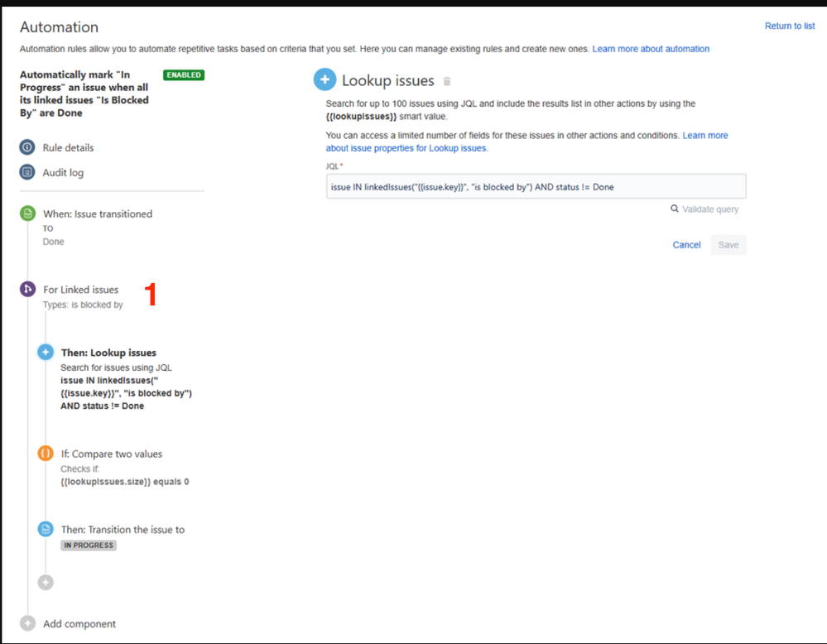Click inside the JQL query field
Viewport: 827px width, 644px height.
[x=536, y=185]
